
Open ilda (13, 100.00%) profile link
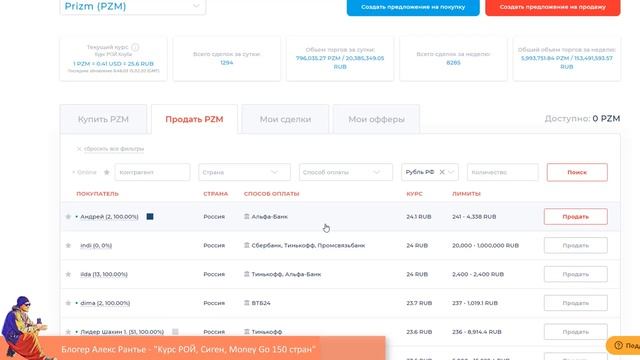click(x=104, y=275)
